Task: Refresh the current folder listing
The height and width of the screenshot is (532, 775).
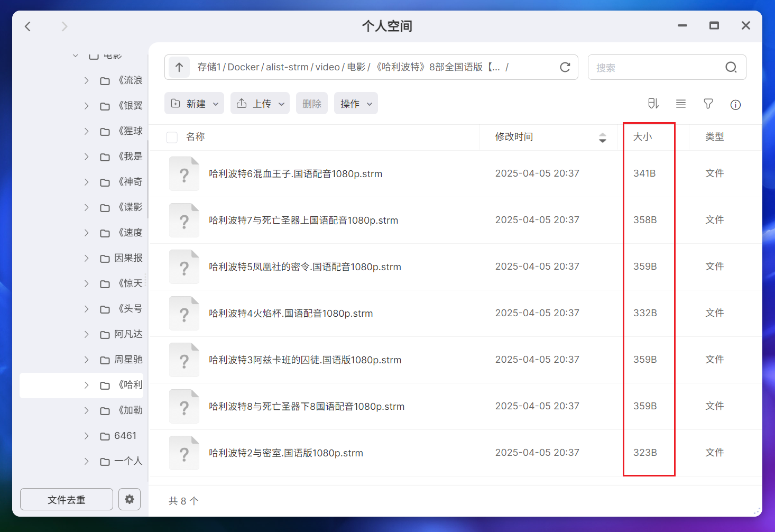Action: point(565,67)
